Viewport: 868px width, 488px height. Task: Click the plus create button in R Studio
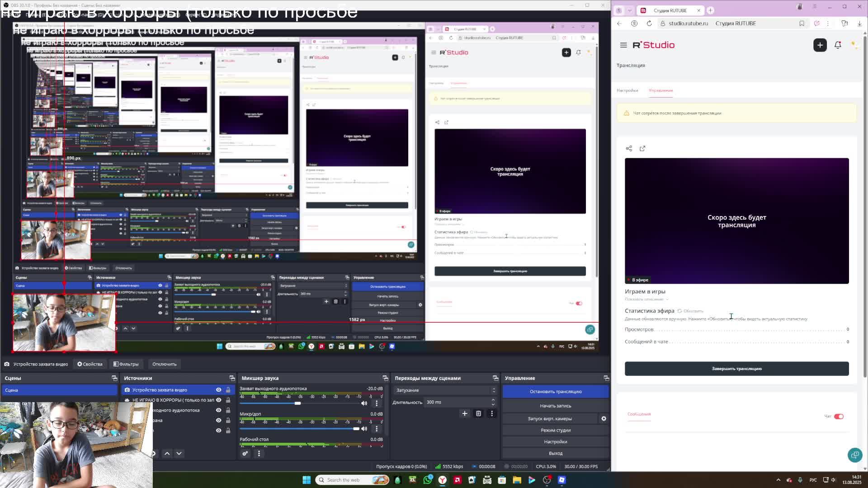click(x=820, y=45)
